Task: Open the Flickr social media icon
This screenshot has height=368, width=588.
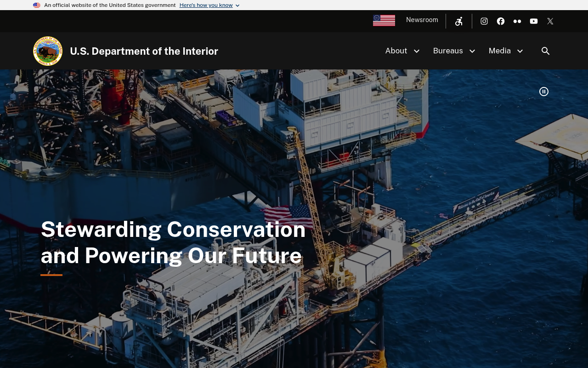Action: [517, 21]
